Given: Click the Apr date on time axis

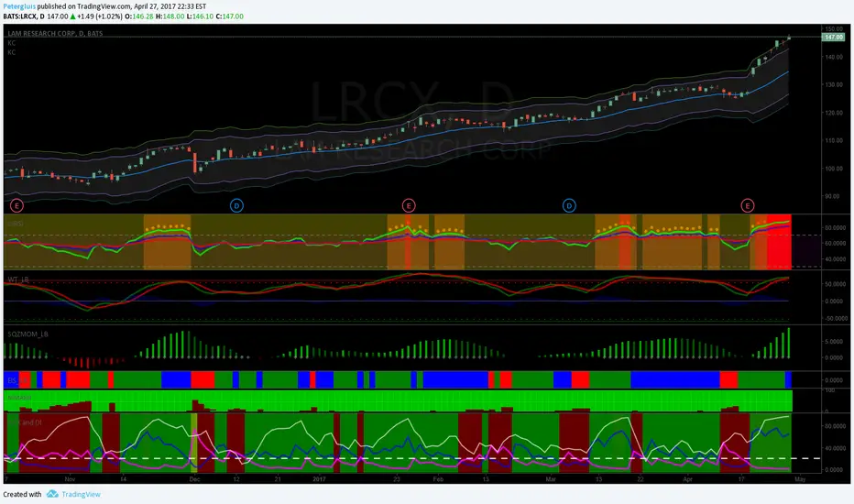Looking at the screenshot, I should click(688, 479).
